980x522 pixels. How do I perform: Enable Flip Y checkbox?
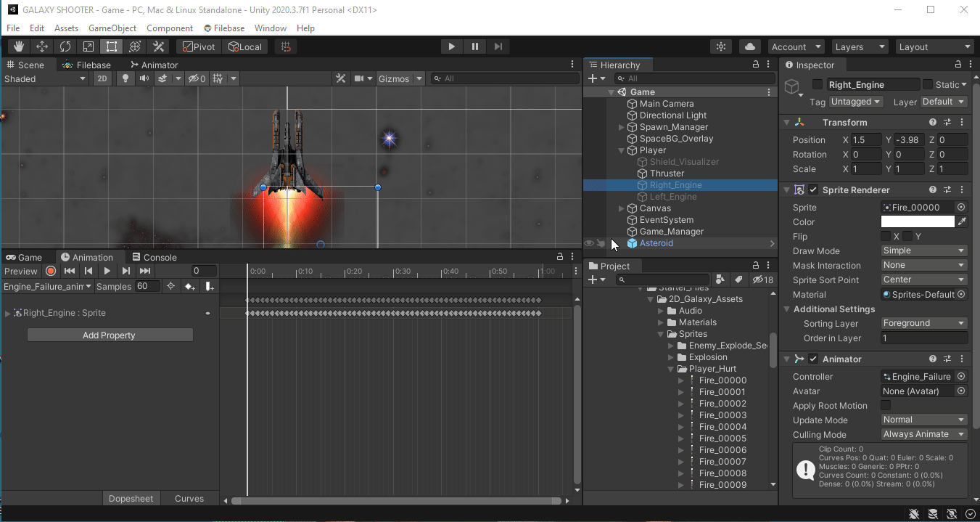point(907,237)
